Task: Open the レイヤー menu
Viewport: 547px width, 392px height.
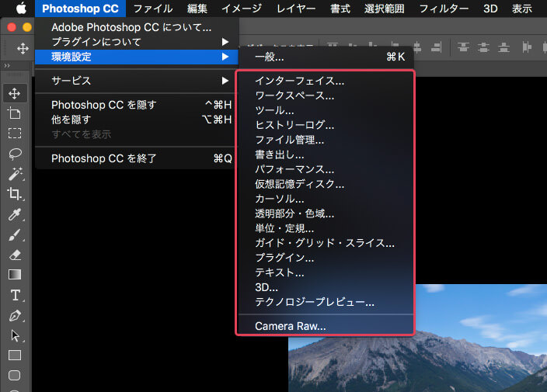Action: [296, 9]
